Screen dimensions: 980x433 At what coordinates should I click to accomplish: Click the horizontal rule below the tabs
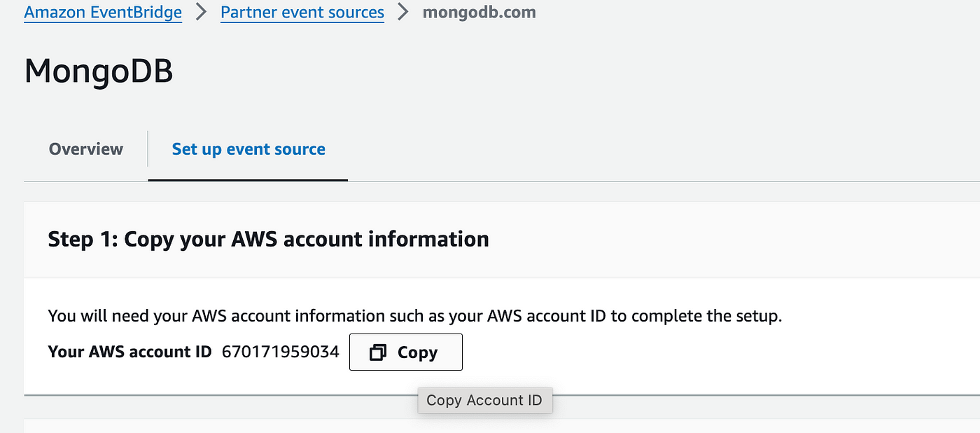coord(502,181)
